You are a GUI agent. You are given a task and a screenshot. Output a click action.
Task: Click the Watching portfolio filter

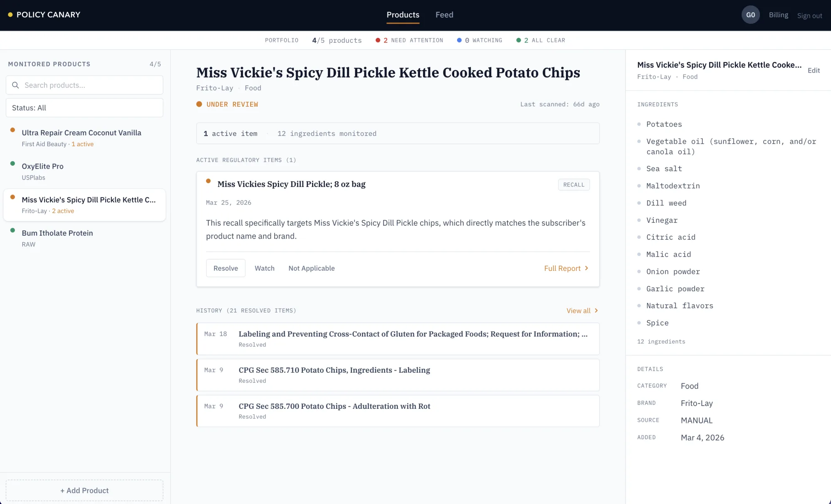(479, 40)
